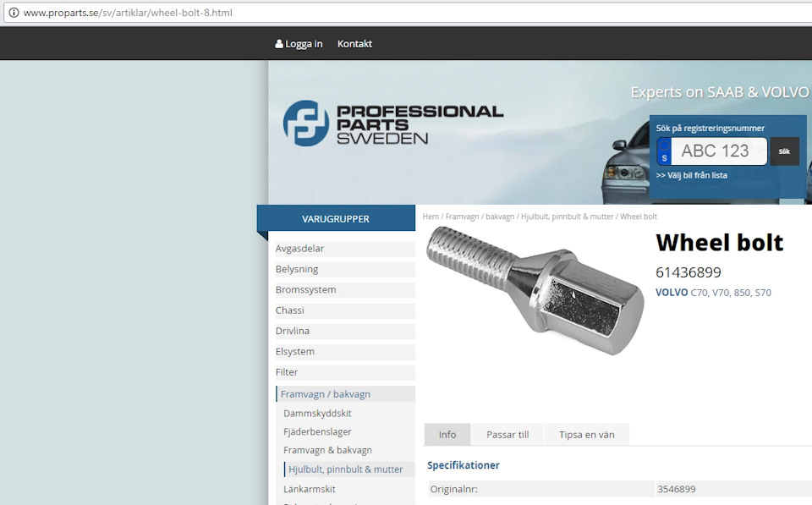Collapse the Framvagn / bakvagn category
Image resolution: width=812 pixels, height=505 pixels.
pos(345,394)
